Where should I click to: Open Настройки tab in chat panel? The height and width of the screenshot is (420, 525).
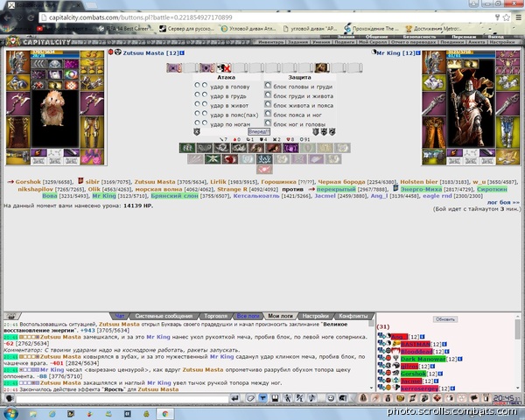coord(315,316)
